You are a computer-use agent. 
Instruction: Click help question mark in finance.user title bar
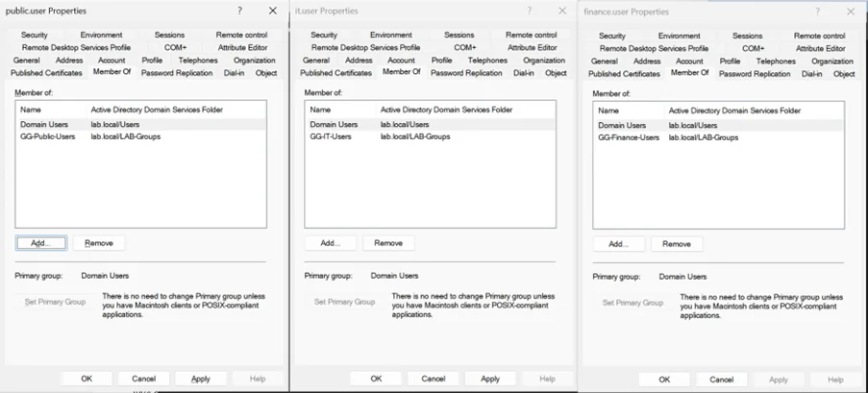(x=818, y=12)
